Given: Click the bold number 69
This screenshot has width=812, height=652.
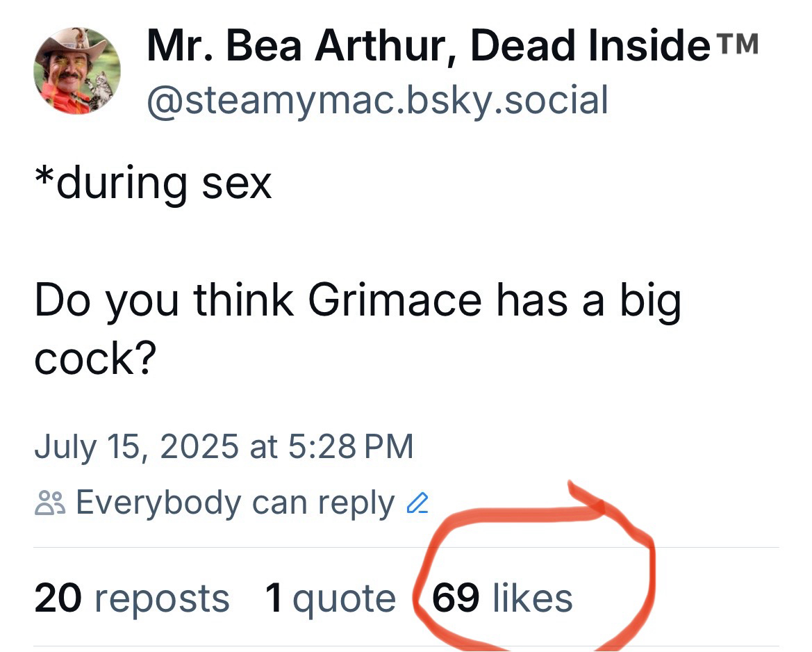Looking at the screenshot, I should pos(456,598).
